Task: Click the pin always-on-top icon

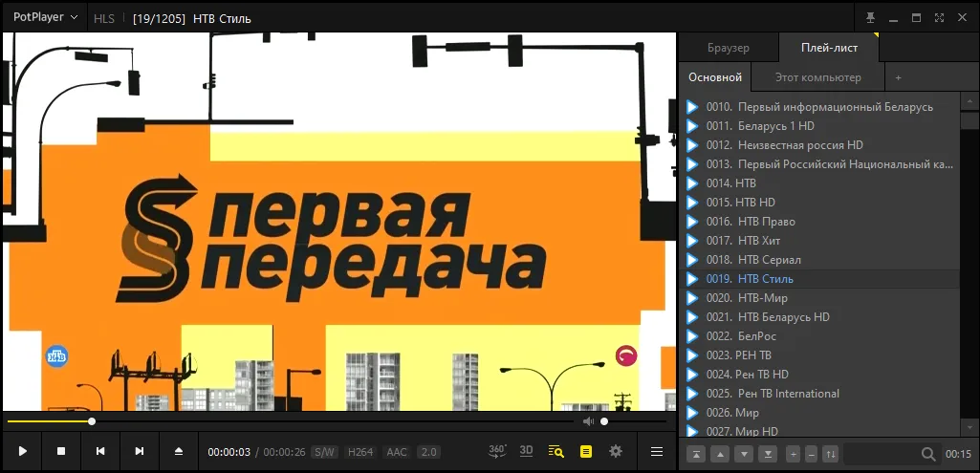Action: 870,17
